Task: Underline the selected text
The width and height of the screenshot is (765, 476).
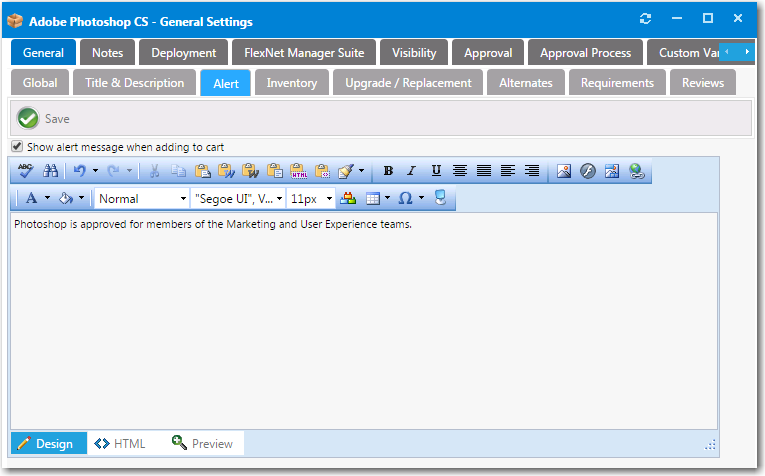Action: tap(436, 171)
